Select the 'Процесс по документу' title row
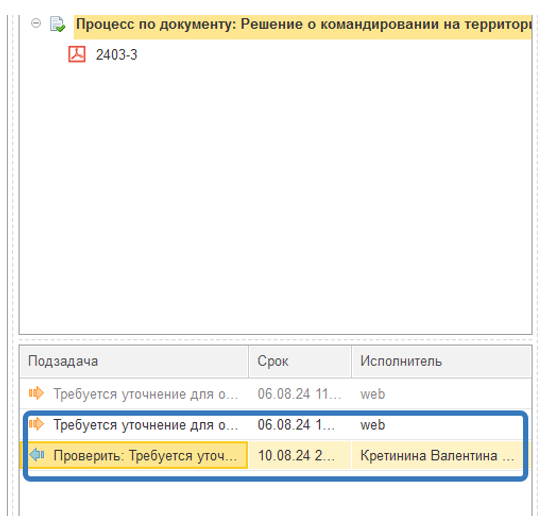Screen dimensions: 550x516 pyautogui.click(x=303, y=25)
